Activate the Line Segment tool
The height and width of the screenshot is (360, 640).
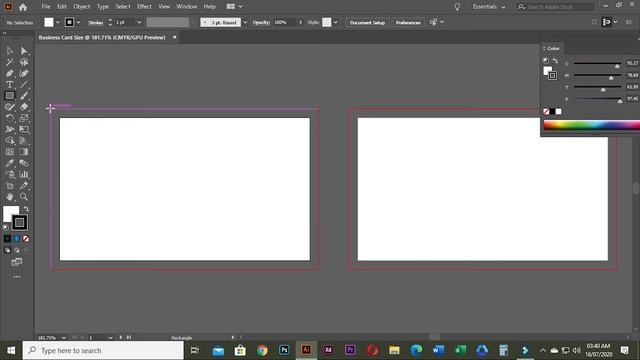(24, 84)
